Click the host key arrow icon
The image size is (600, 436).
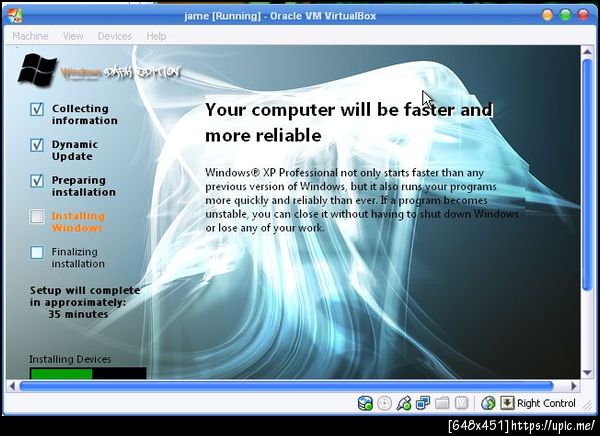click(x=507, y=403)
